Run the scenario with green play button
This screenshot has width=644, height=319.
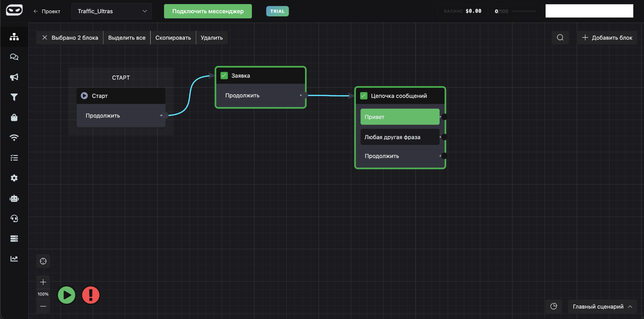(x=67, y=295)
